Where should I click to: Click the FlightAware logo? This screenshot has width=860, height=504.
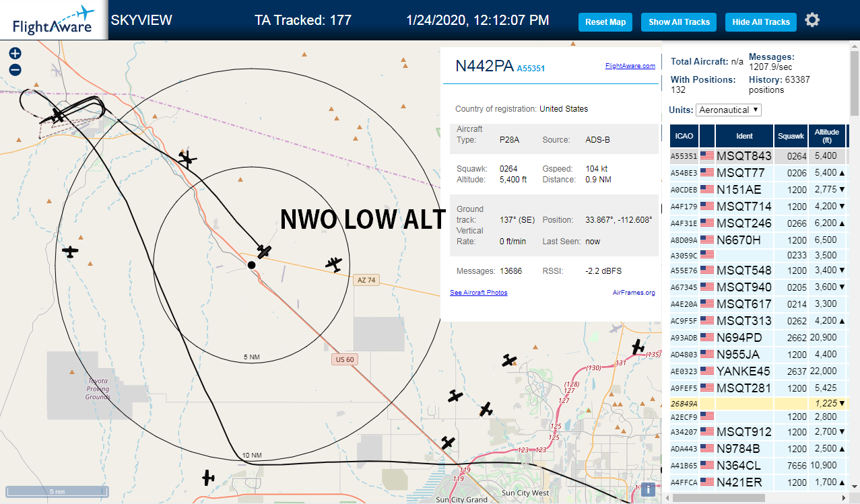[x=53, y=20]
